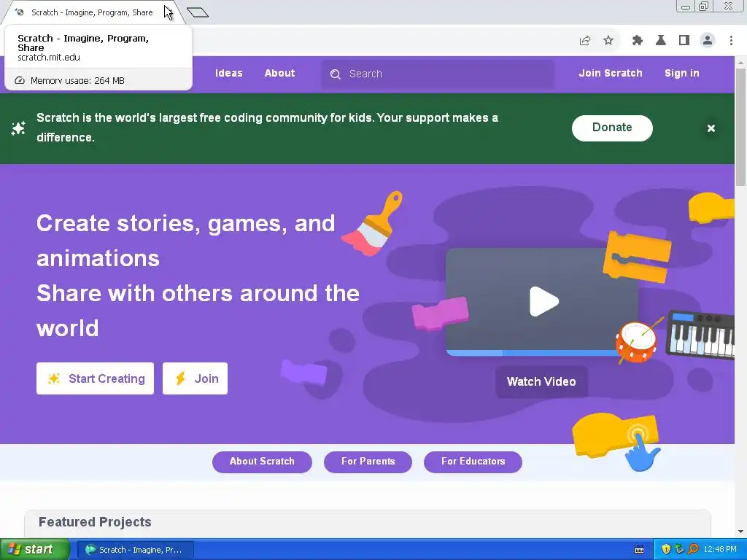Open the Chrome three-dot menu
This screenshot has width=747, height=560.
pyautogui.click(x=731, y=41)
